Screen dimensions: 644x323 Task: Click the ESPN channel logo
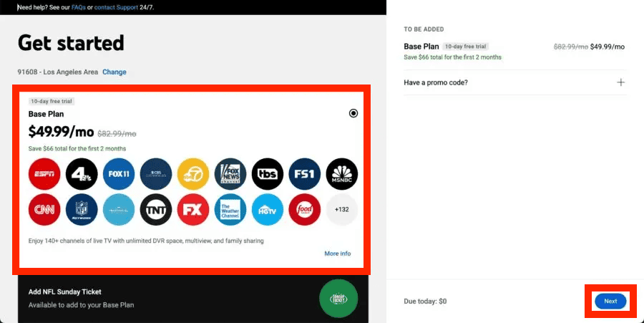[44, 174]
